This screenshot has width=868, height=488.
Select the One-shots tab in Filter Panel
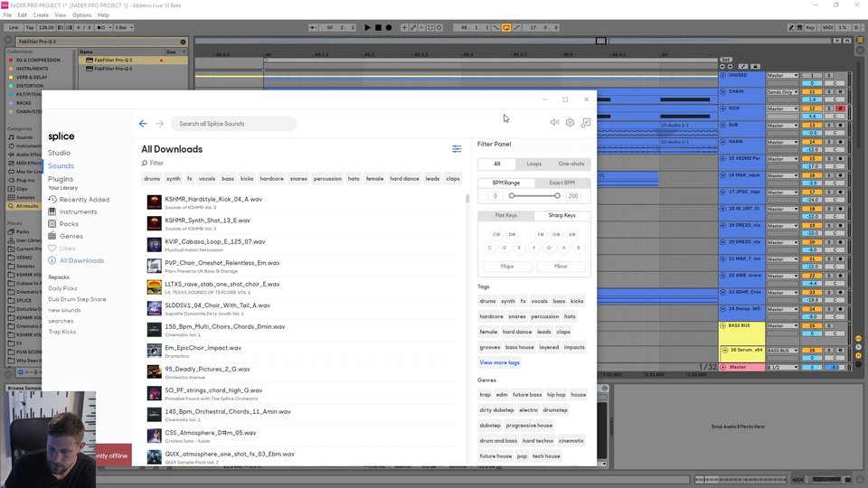pyautogui.click(x=571, y=164)
